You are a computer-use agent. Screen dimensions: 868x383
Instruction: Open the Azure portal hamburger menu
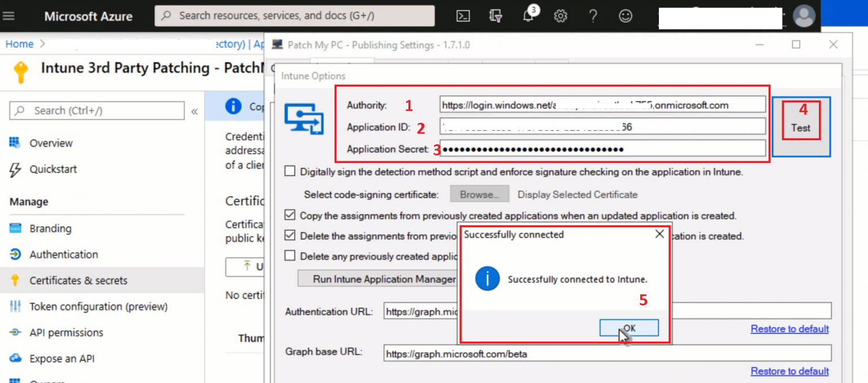(x=9, y=16)
